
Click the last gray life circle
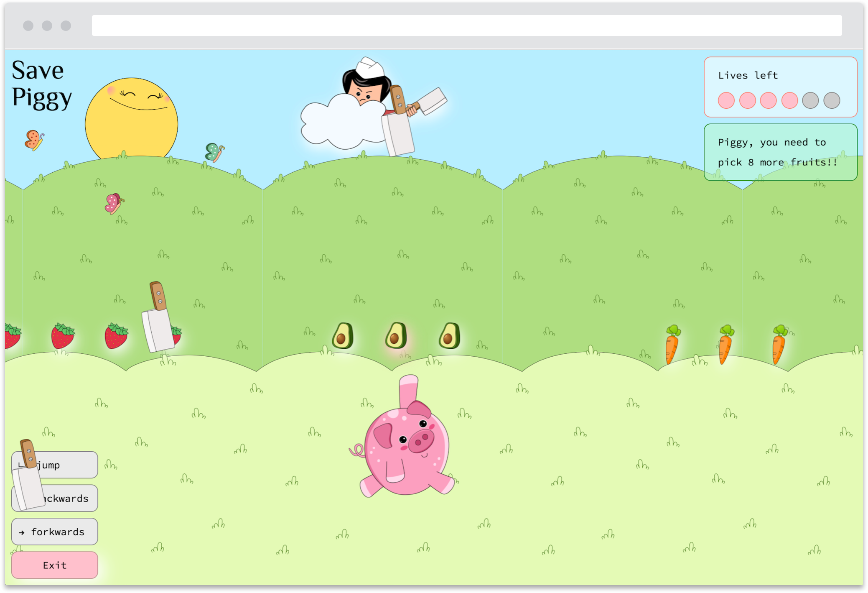pyautogui.click(x=832, y=100)
